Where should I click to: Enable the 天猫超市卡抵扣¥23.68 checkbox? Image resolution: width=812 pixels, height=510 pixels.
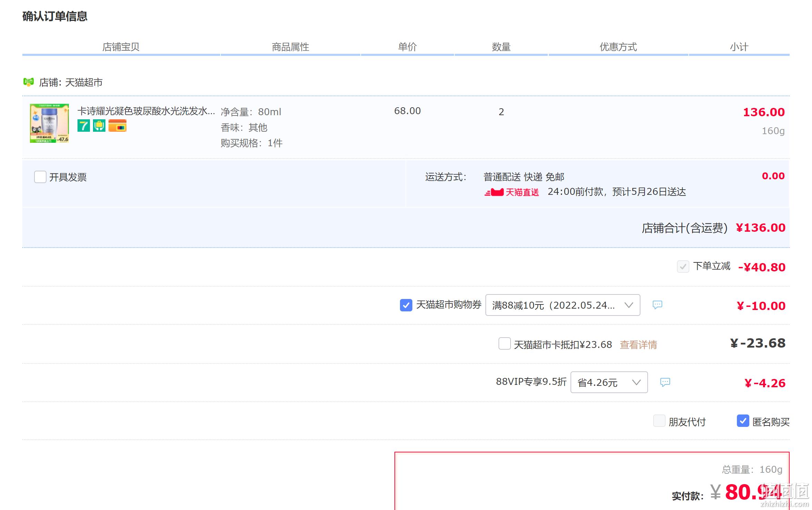pyautogui.click(x=504, y=344)
